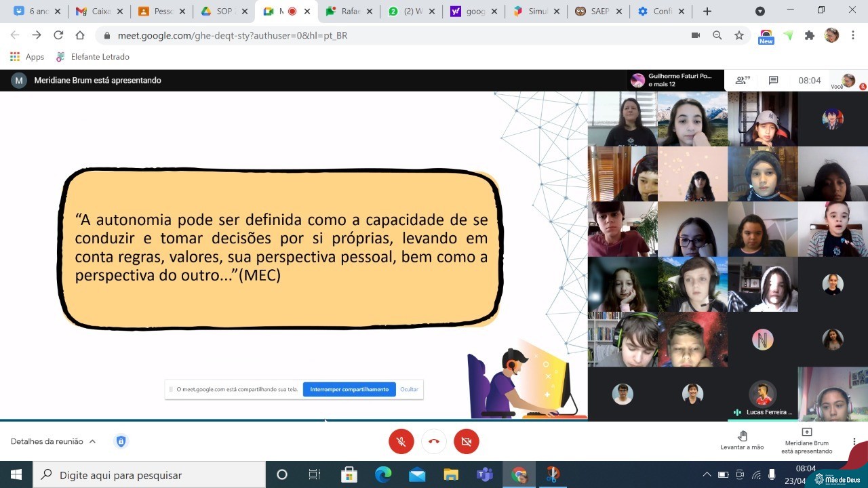Turn on the camera button
Screen dimensions: 868x488
(467, 441)
